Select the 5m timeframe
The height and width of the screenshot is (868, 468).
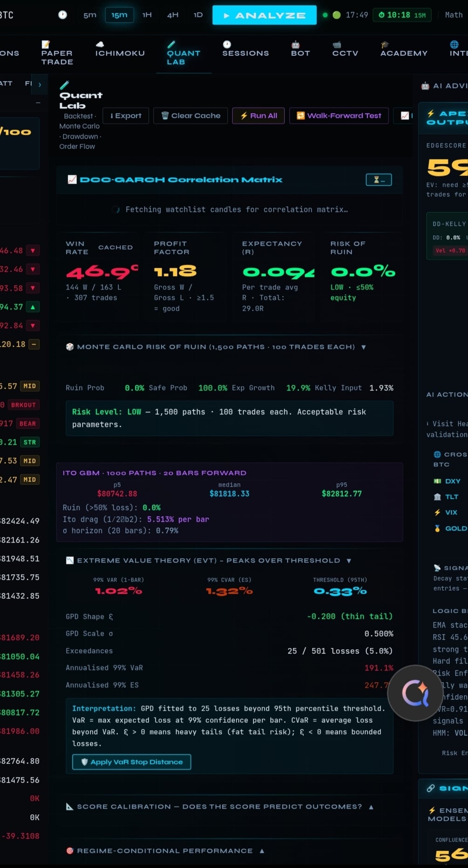(x=90, y=15)
